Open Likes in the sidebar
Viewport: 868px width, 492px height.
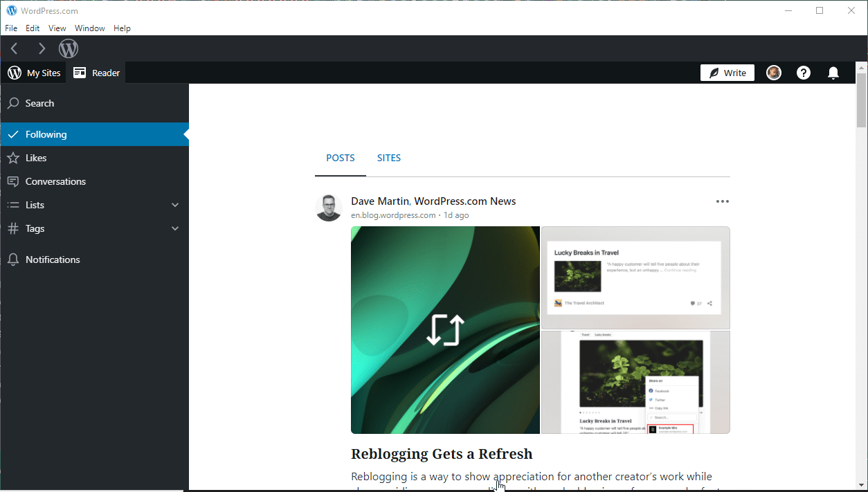coord(94,158)
